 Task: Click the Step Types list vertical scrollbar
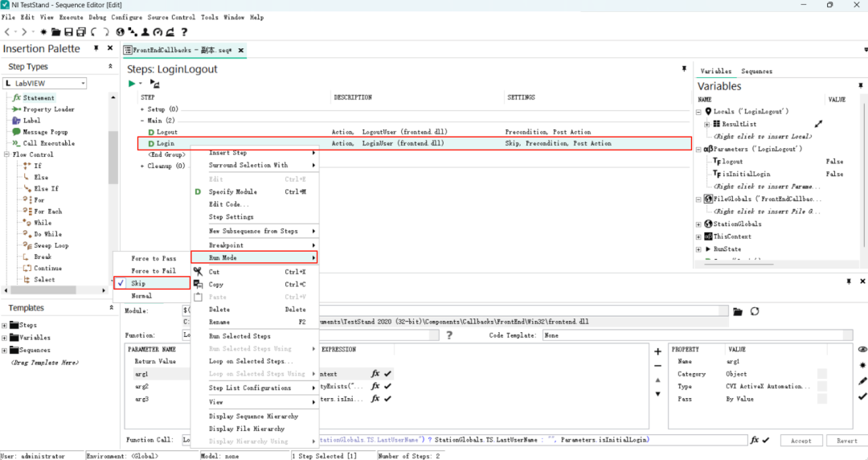tap(113, 158)
